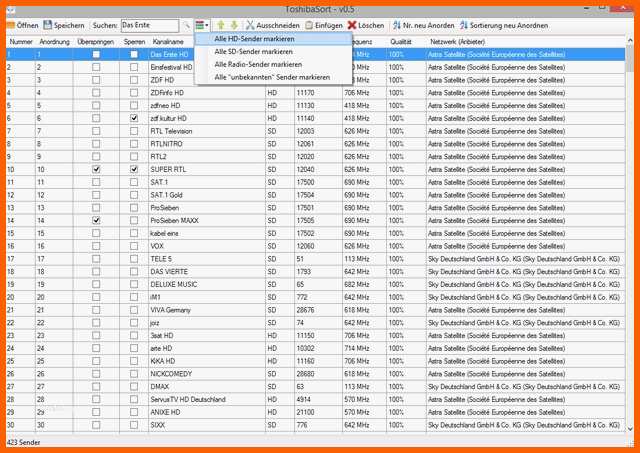Uncheck Sperren for SUPER RTL

click(134, 169)
